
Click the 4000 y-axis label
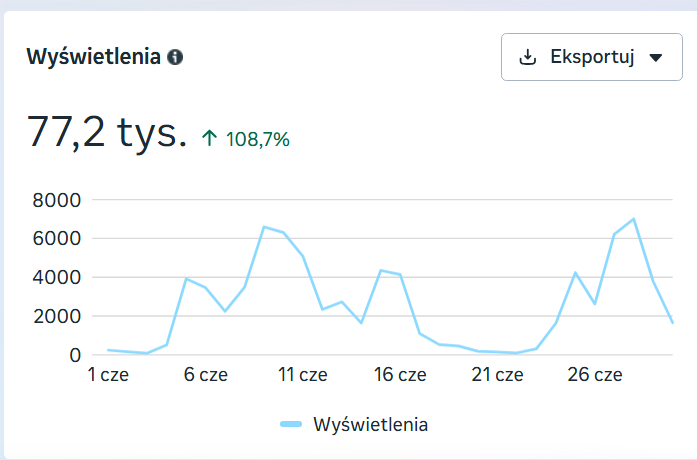(x=57, y=278)
